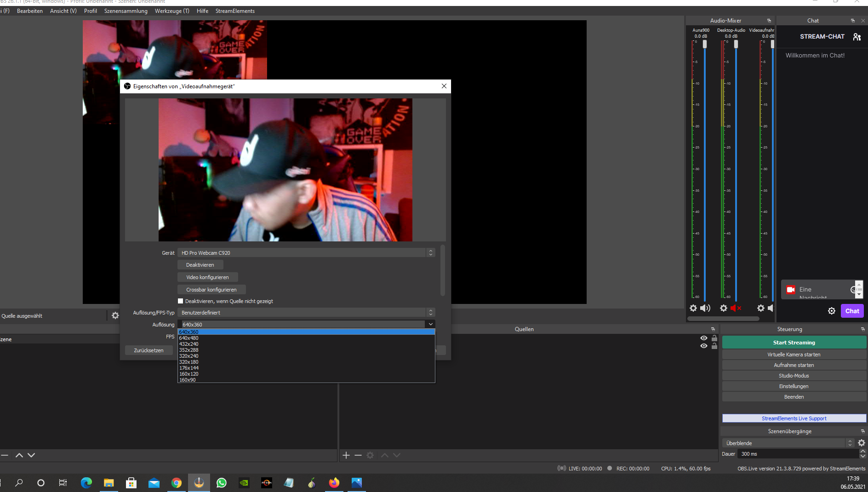Screen dimensions: 868x492
Task: Open WhatsApp from the taskbar
Action: pos(222,483)
